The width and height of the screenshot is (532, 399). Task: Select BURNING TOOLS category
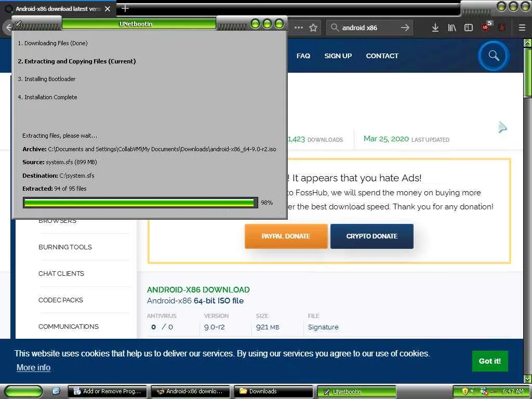point(65,247)
